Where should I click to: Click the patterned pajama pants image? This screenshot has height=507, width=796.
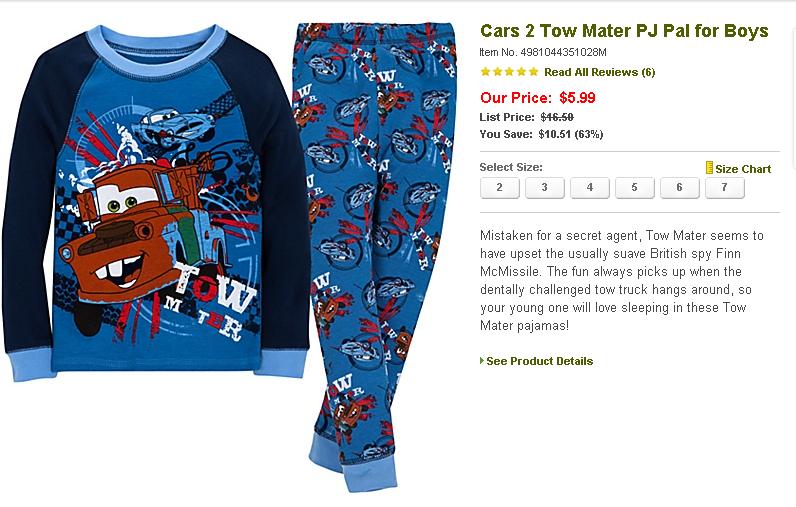coord(377,254)
